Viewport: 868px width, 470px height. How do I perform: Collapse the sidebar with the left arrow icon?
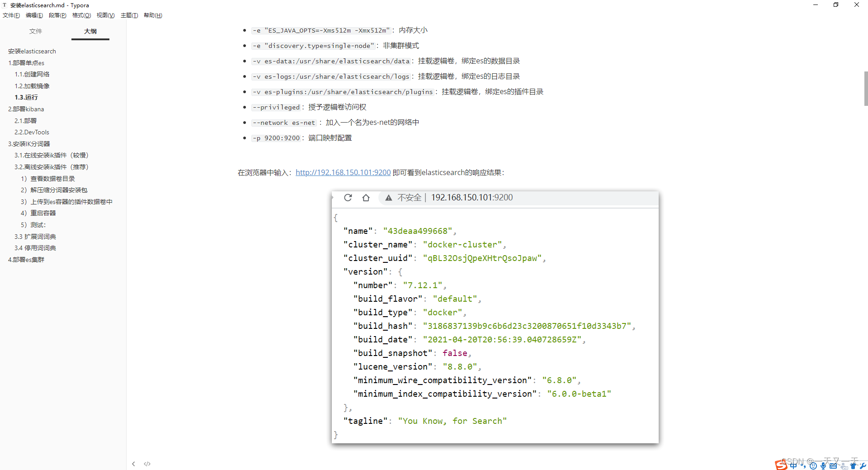(133, 464)
